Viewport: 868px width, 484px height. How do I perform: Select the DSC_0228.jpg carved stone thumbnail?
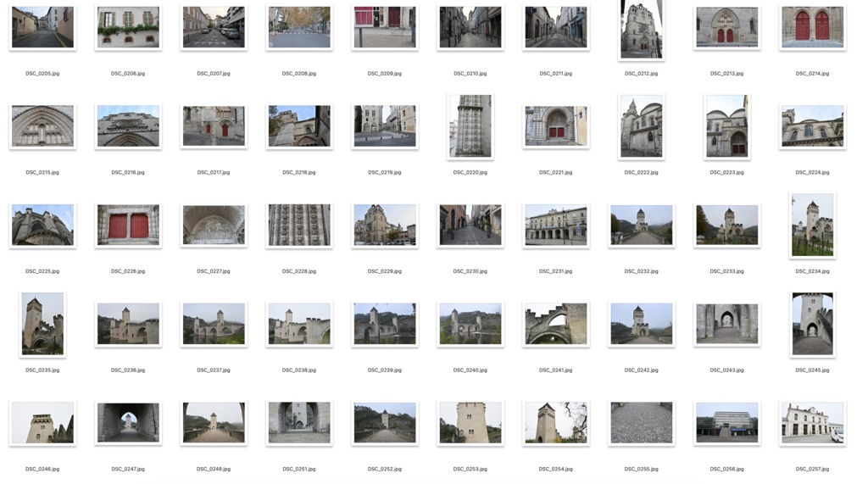click(x=299, y=225)
